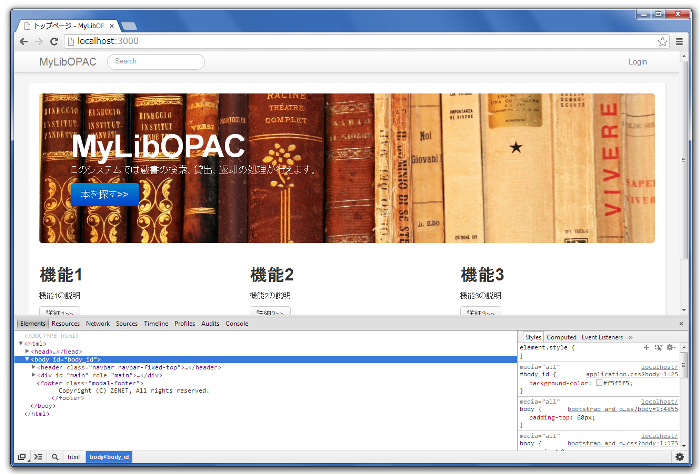The height and width of the screenshot is (474, 700).
Task: Open the Console panel tab
Action: coord(237,324)
